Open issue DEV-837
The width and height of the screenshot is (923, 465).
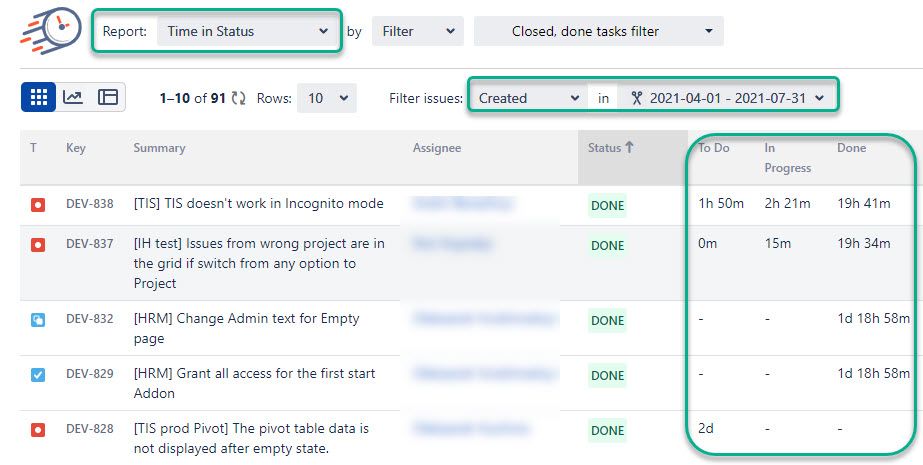(x=89, y=244)
